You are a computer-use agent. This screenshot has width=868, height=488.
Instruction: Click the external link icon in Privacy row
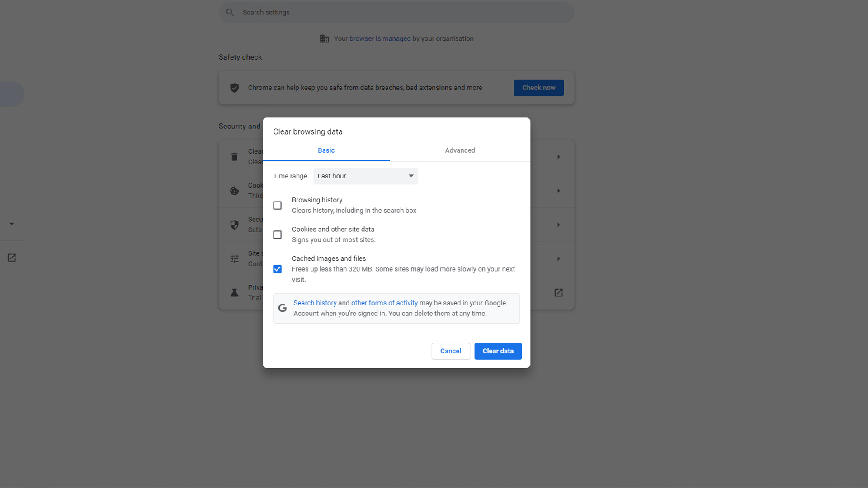(x=558, y=293)
